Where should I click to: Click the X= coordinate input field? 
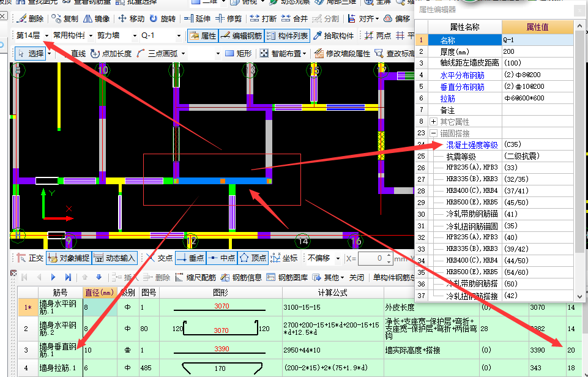click(x=375, y=258)
